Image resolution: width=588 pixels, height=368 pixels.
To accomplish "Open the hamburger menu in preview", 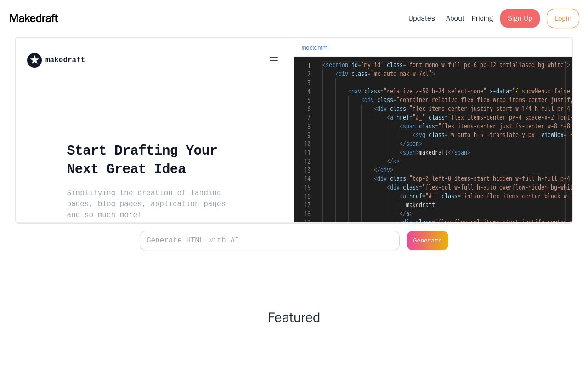I will [x=274, y=60].
